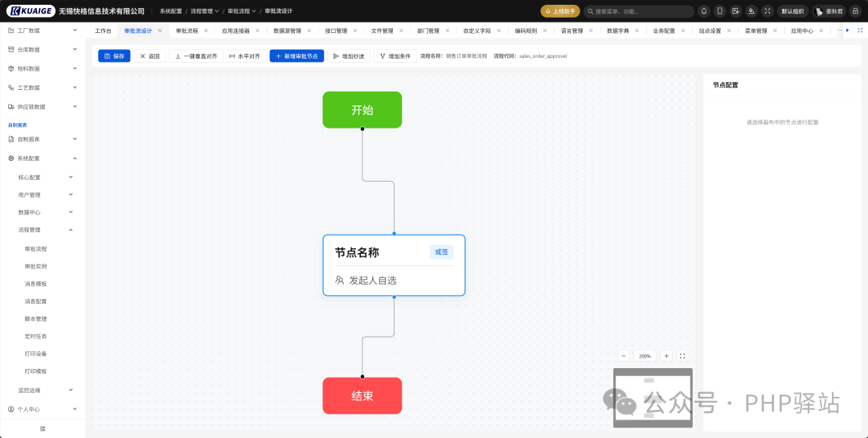The image size is (868, 438).
Task: Switch to the 接口管理 tab
Action: (x=336, y=31)
